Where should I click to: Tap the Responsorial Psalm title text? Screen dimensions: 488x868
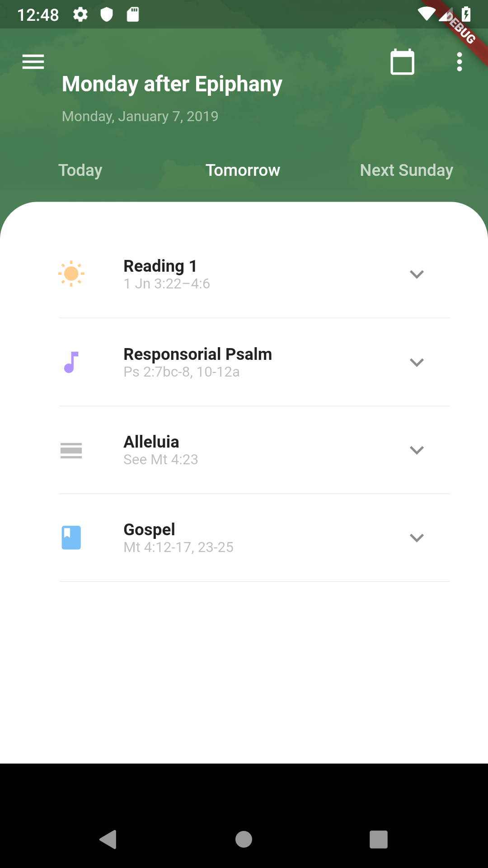pos(198,354)
